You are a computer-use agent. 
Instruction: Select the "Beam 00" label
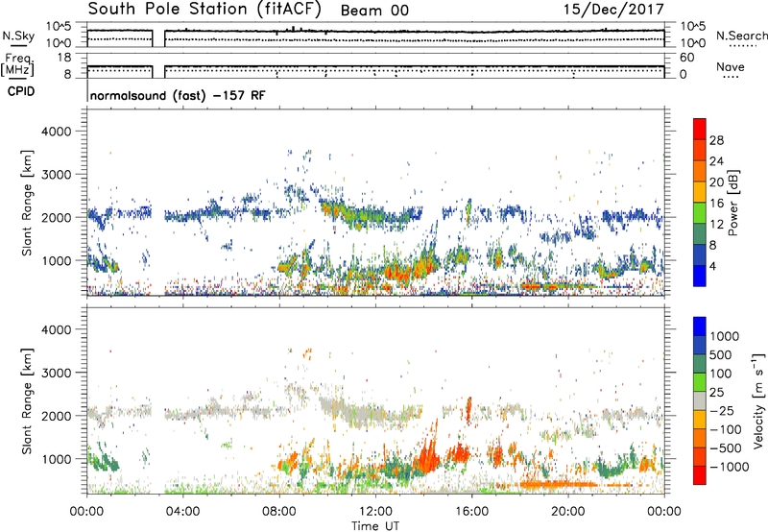point(374,11)
